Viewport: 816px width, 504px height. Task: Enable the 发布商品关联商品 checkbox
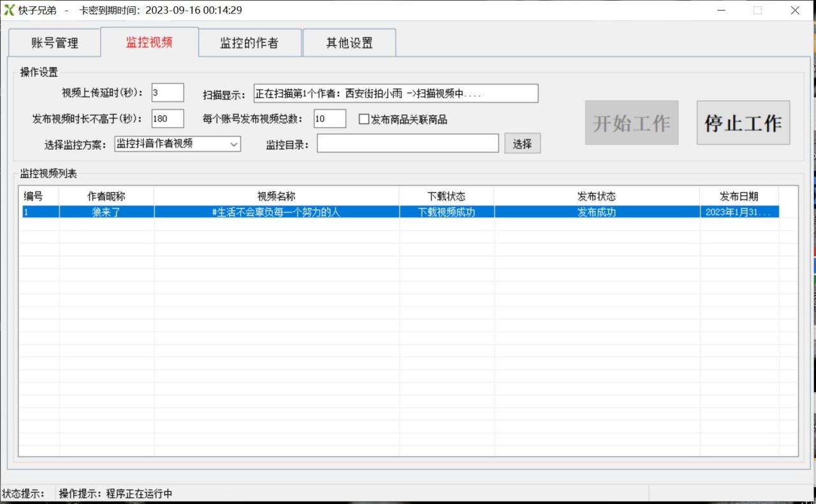364,119
